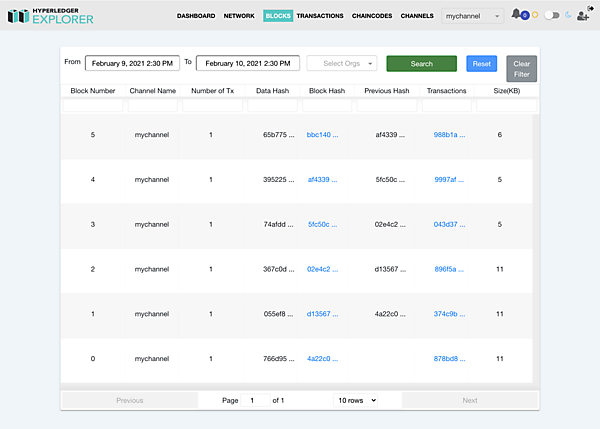Click the blue Reset button

[481, 63]
